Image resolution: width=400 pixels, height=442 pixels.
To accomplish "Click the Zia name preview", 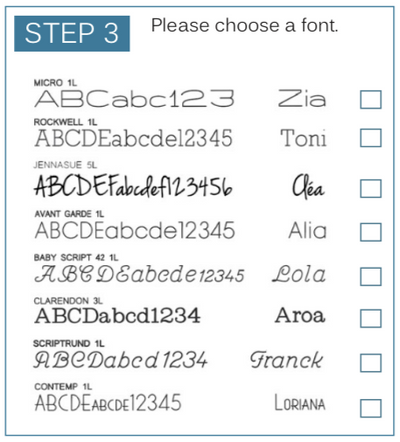I will coord(302,98).
